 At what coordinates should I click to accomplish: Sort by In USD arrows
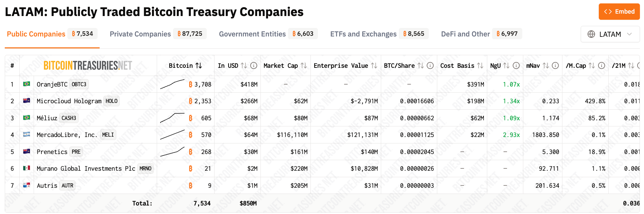(244, 65)
